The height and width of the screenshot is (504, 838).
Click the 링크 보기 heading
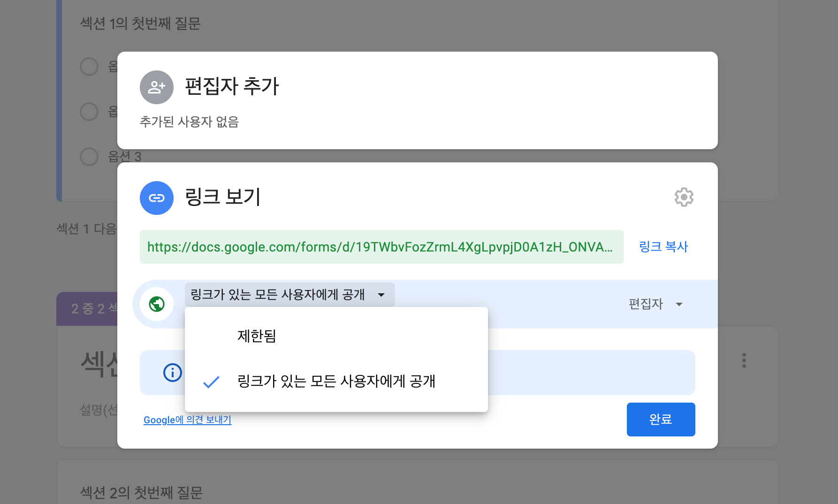222,197
